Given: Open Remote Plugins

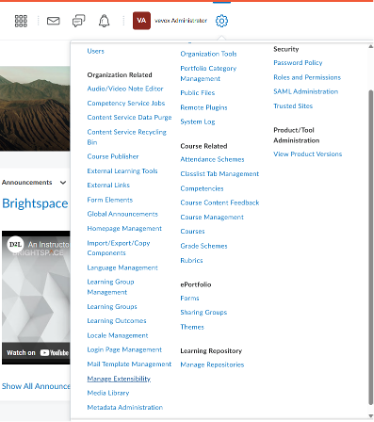Looking at the screenshot, I should coord(204,107).
